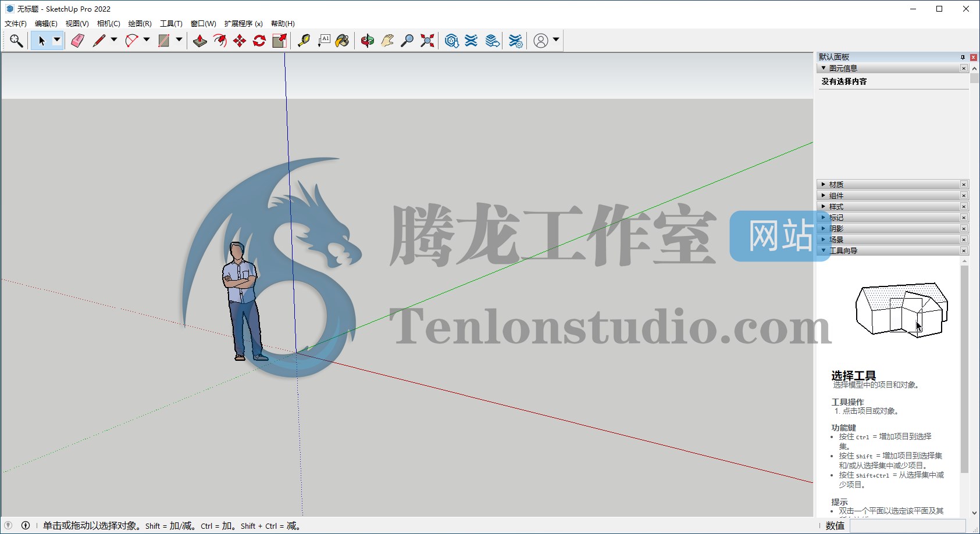Select the Move tool
The height and width of the screenshot is (534, 980).
(240, 41)
